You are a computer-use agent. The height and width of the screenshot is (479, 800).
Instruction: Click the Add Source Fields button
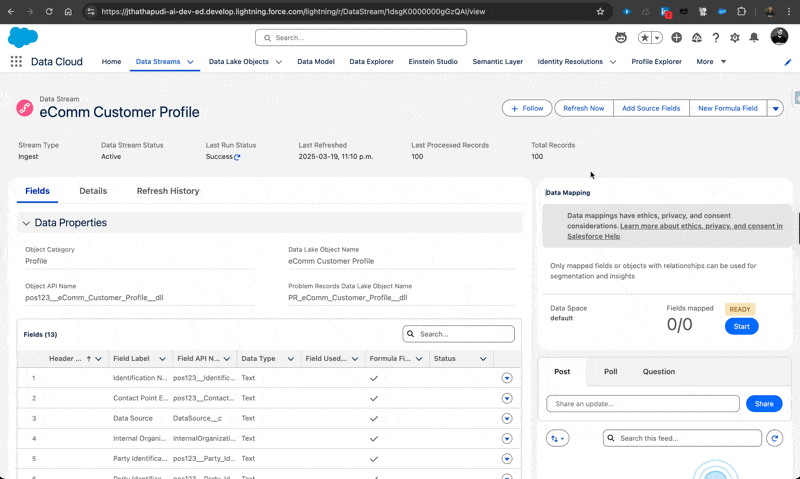click(x=651, y=108)
